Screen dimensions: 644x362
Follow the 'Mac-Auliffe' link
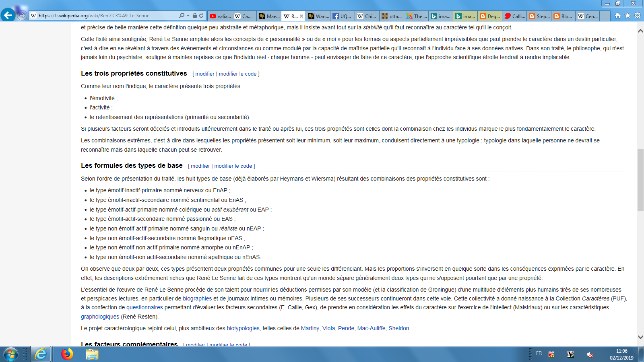pyautogui.click(x=371, y=328)
